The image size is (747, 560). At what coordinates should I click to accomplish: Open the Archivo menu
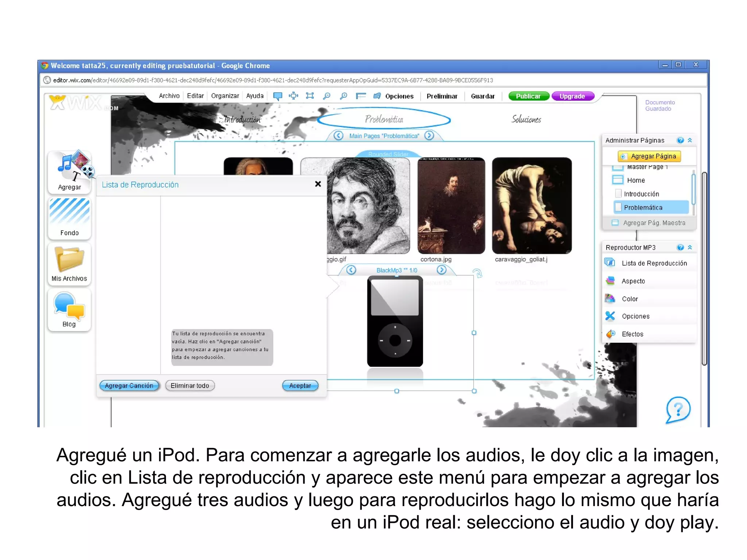point(169,96)
